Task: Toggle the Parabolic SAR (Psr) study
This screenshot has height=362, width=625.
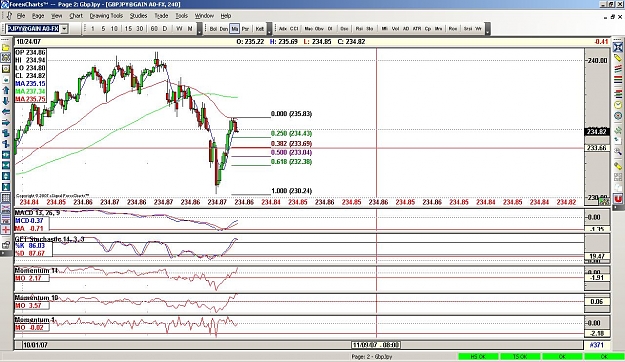Action: tap(245, 29)
